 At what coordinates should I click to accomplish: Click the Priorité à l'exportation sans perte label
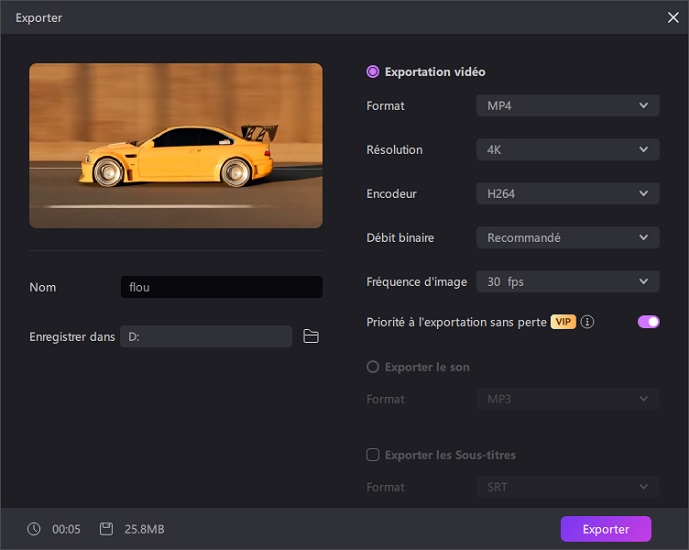point(457,322)
